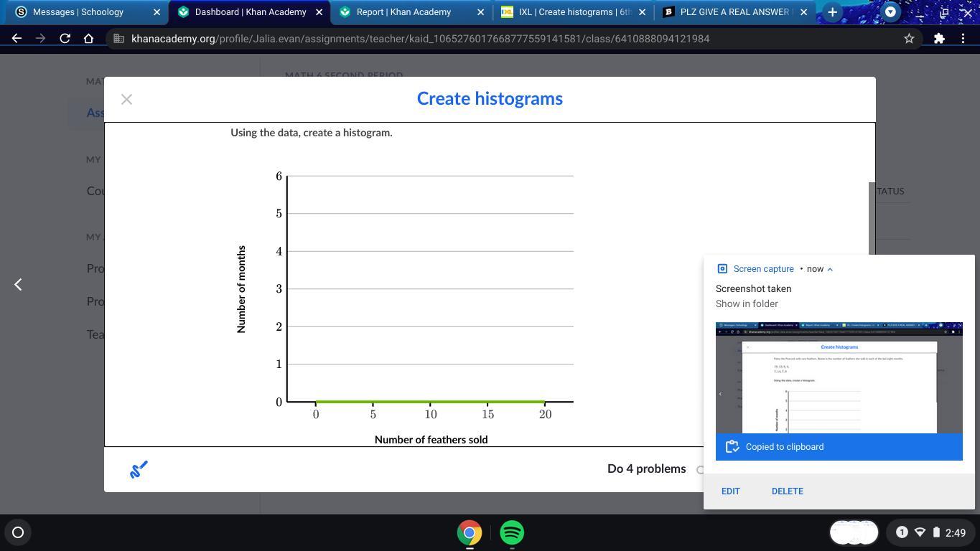
Task: Click the Screen capture notification icon
Action: pyautogui.click(x=722, y=269)
